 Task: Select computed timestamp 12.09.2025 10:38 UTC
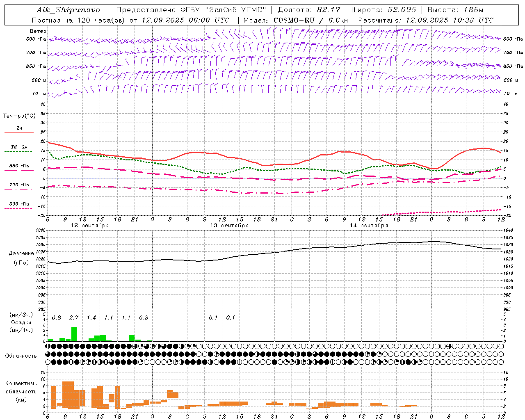pos(450,20)
